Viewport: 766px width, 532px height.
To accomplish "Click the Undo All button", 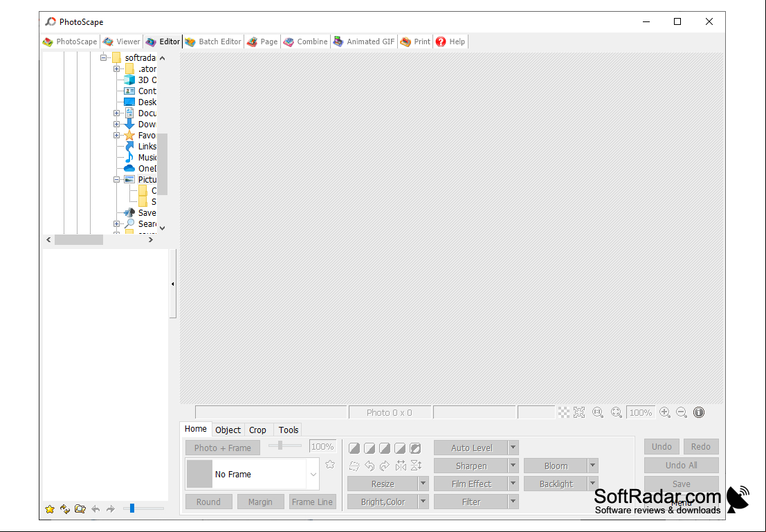I will (681, 465).
